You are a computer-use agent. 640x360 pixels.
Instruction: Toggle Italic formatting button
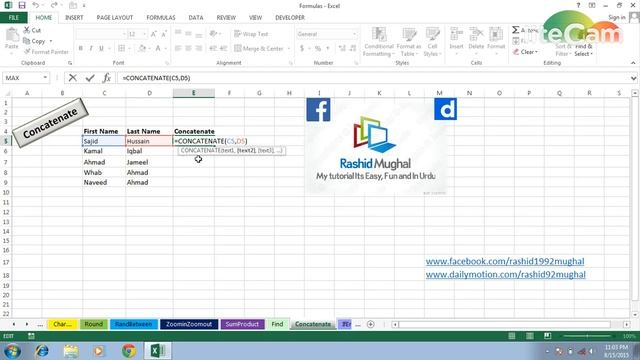(x=91, y=48)
